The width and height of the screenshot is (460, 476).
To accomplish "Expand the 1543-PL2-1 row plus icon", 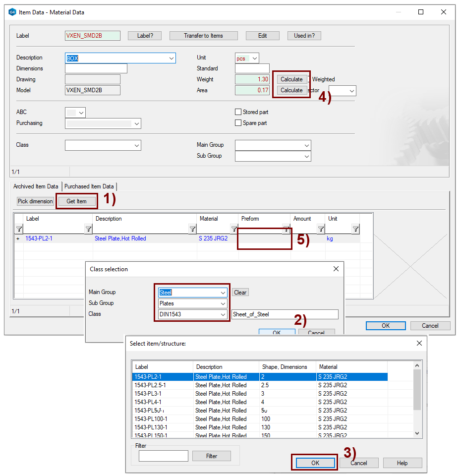I will 18,239.
